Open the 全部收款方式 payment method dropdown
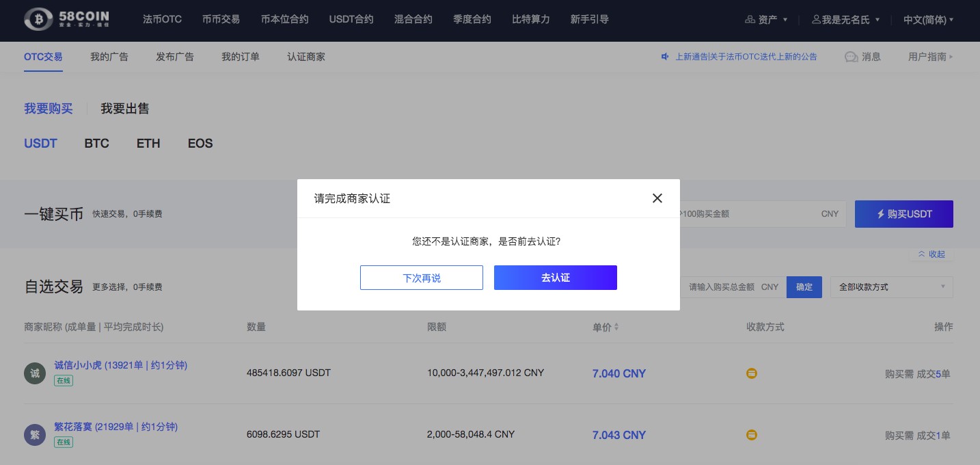Screen dimensions: 980x465 [891, 287]
